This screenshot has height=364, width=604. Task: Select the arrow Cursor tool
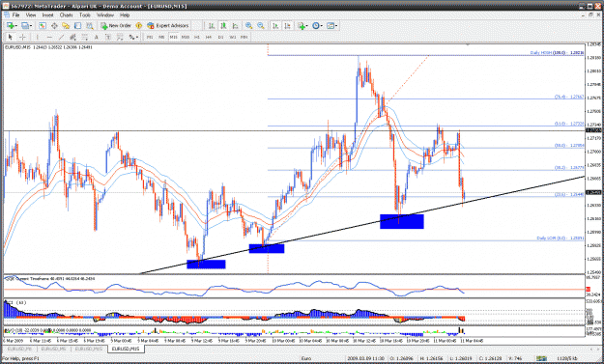(11, 37)
